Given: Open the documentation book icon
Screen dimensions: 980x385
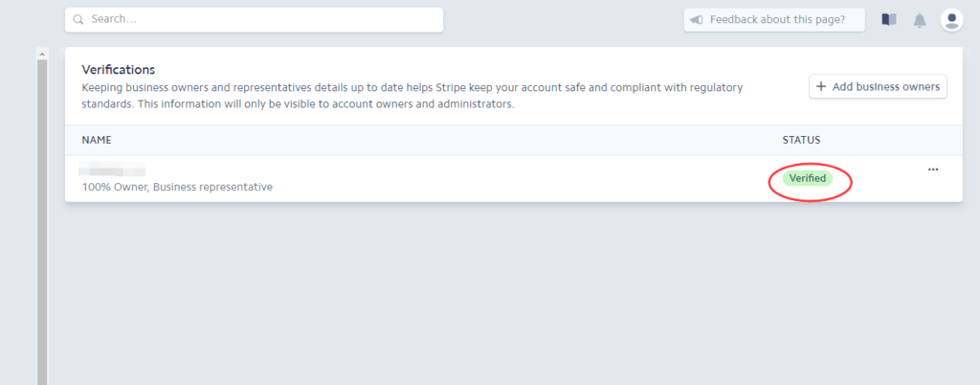Looking at the screenshot, I should [889, 20].
